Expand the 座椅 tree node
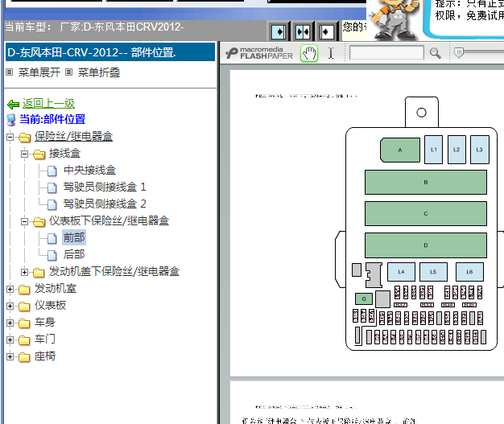 10,357
